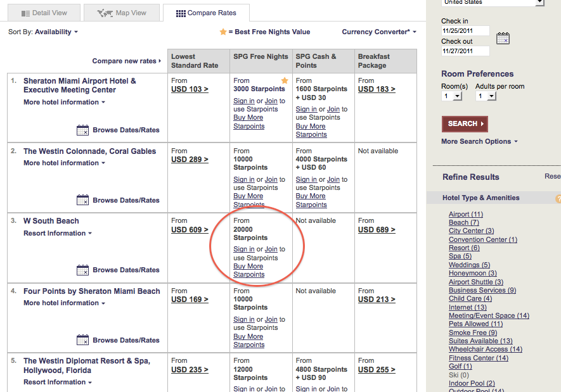Click the USD 103 lowest standard rate
This screenshot has width=561, height=392.
pos(190,89)
